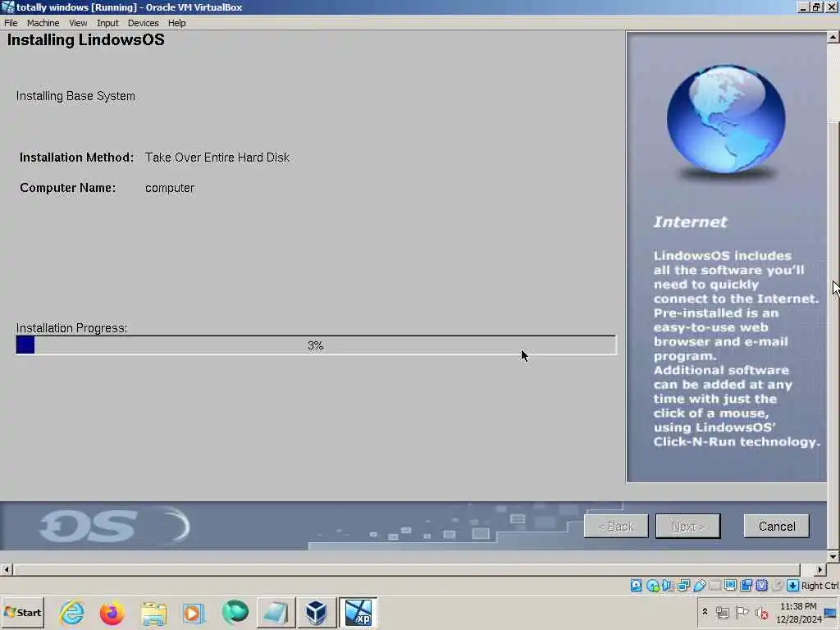Click the installation progress bar
The width and height of the screenshot is (840, 630).
point(316,345)
